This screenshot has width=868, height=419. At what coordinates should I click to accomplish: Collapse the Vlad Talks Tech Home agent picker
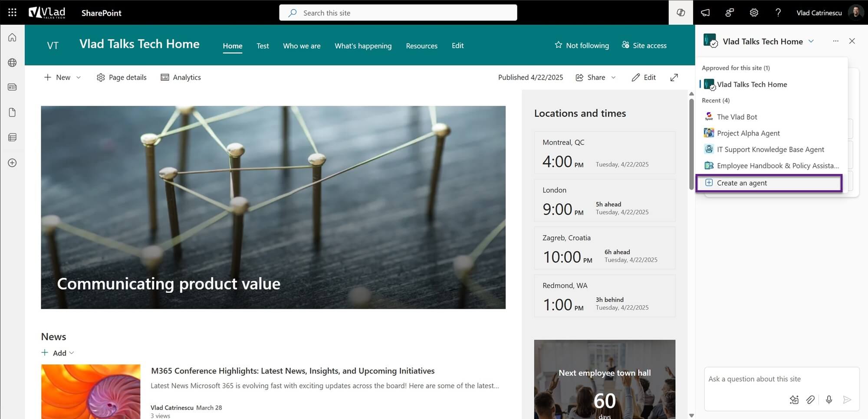click(811, 41)
